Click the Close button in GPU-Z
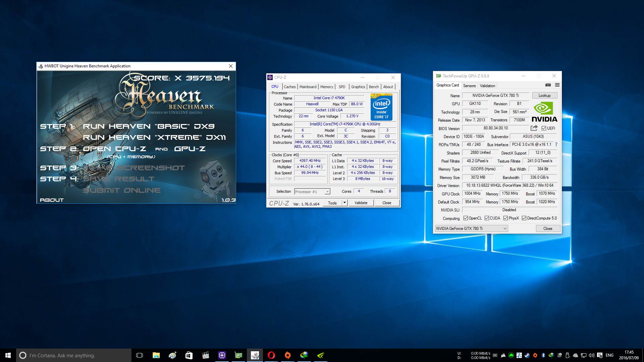Viewport: 644px width, 362px height. tap(547, 229)
